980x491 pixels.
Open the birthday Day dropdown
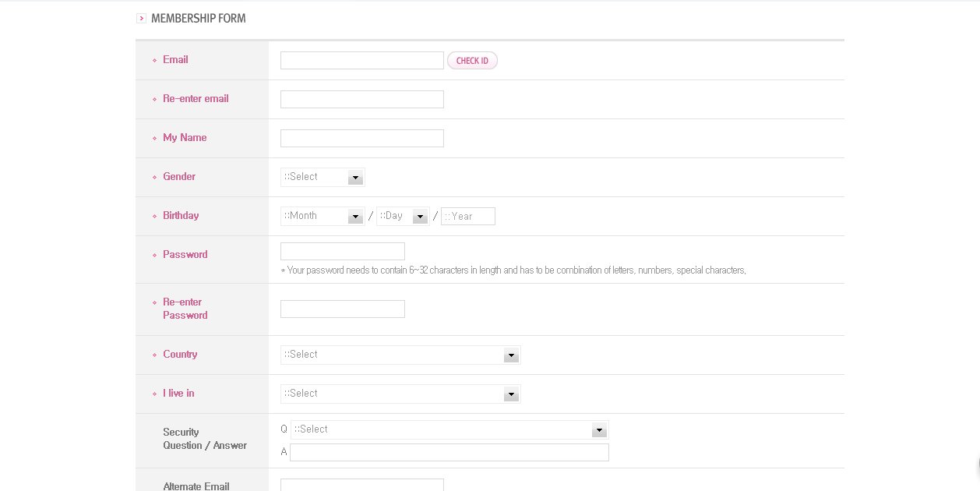point(402,217)
